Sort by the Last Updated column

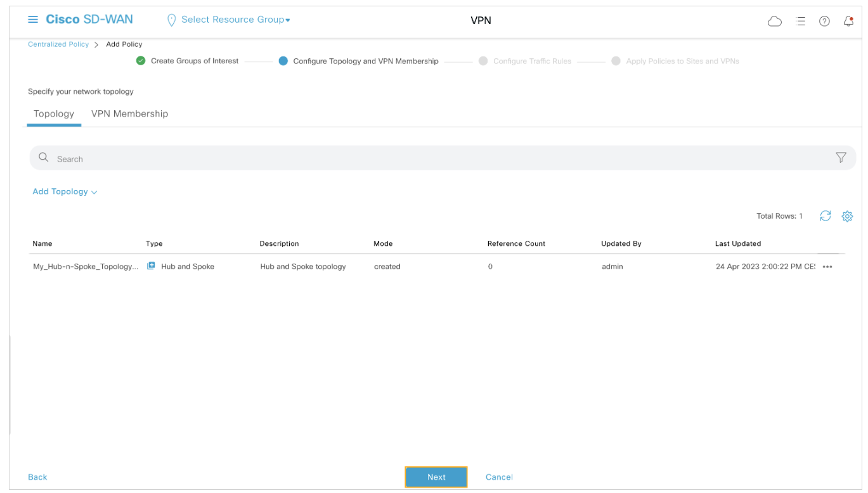coord(737,243)
